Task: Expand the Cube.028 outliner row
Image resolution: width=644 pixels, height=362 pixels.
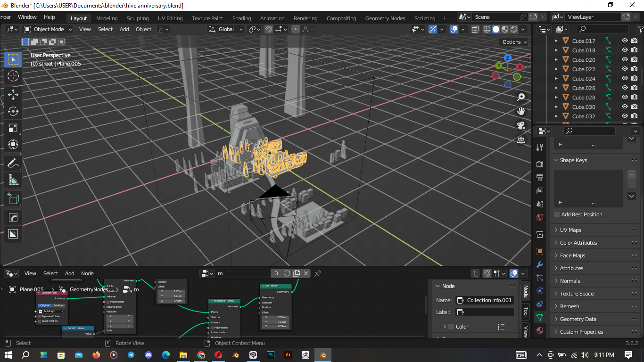Action: pos(556,98)
